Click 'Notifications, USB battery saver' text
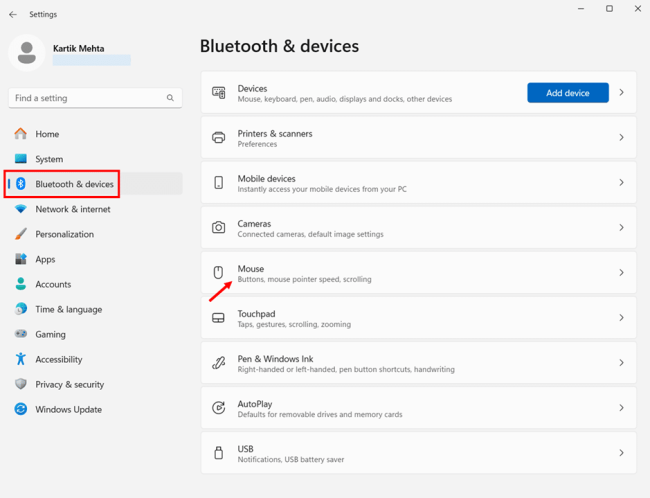The height and width of the screenshot is (498, 650). click(291, 459)
